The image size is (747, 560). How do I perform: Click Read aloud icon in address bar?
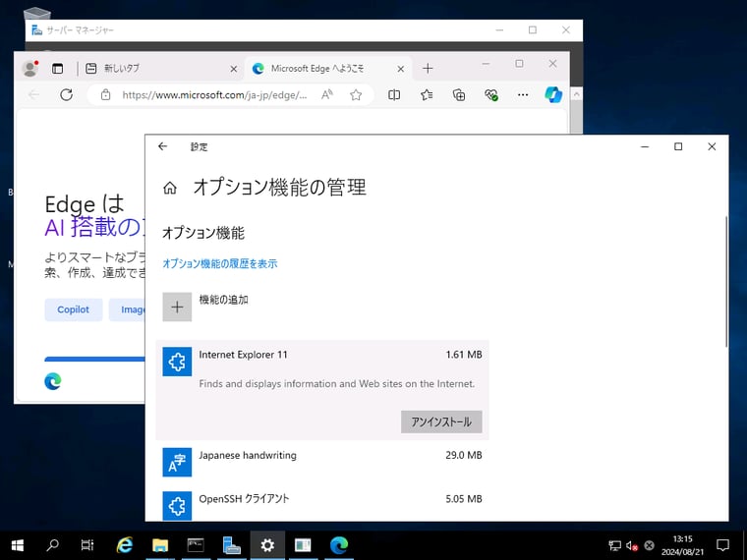pyautogui.click(x=326, y=94)
